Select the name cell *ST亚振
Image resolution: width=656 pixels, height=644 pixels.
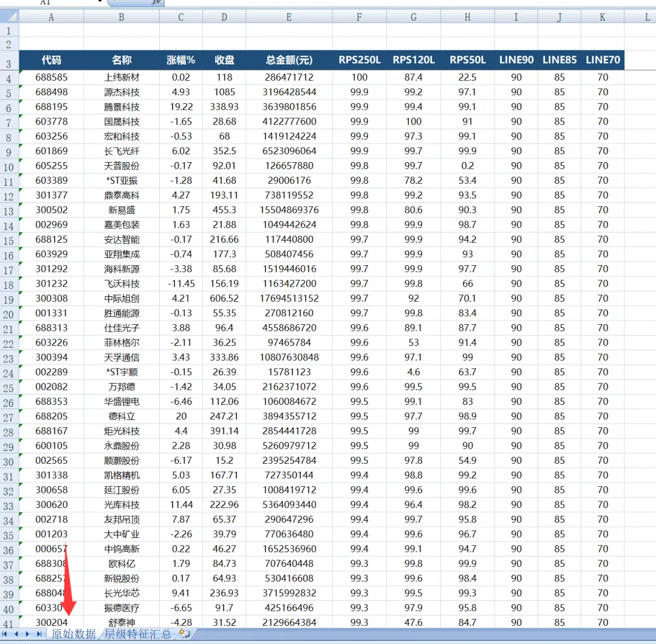(x=121, y=181)
